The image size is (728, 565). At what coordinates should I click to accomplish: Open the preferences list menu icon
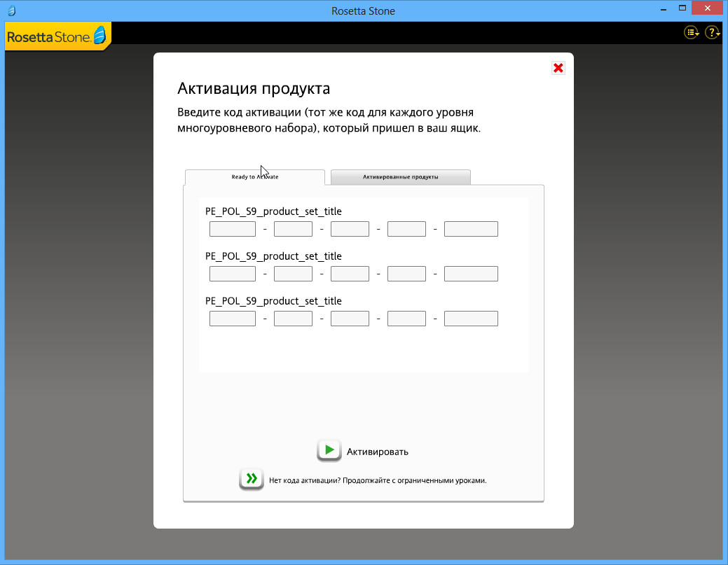click(691, 32)
